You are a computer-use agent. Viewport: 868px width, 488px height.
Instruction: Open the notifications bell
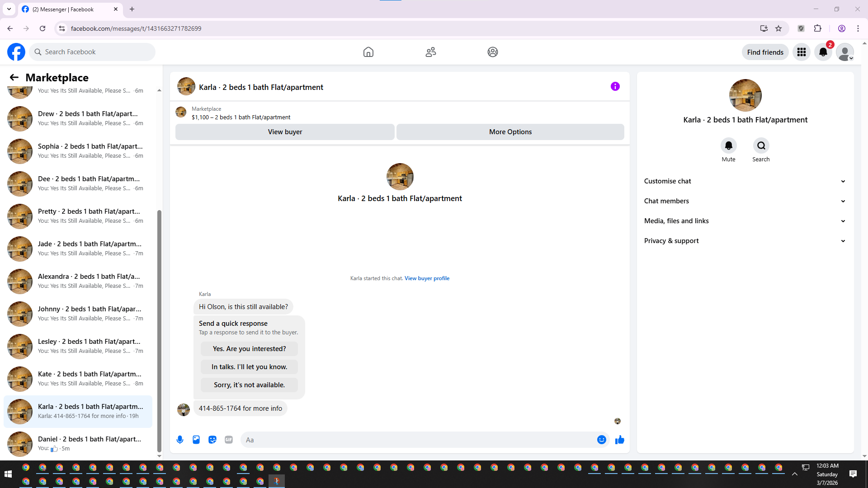point(823,52)
